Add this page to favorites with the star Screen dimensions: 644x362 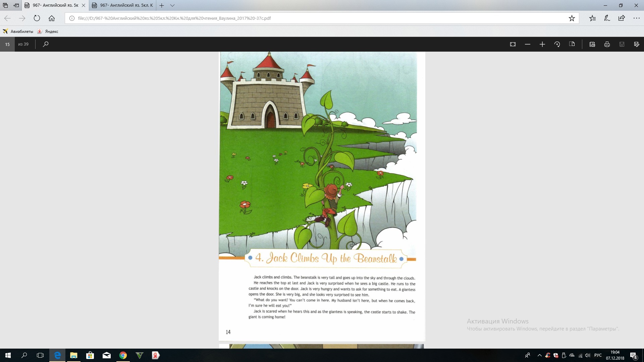coord(572,18)
